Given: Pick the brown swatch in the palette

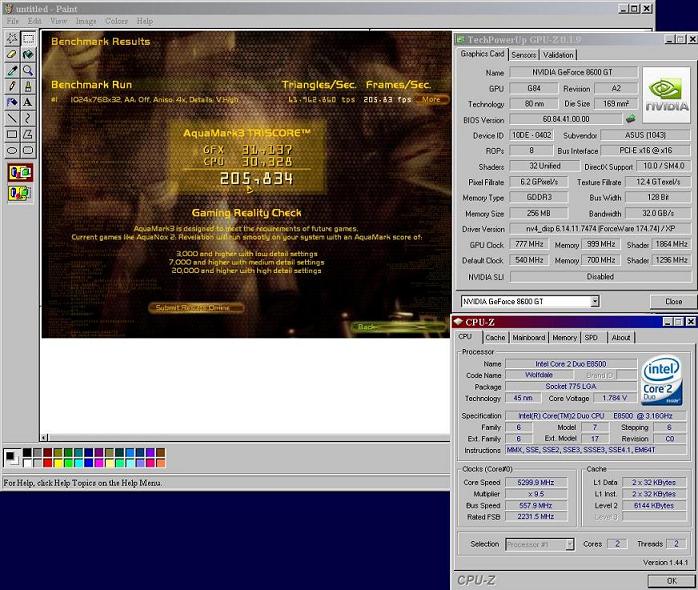Looking at the screenshot, I should point(161,453).
